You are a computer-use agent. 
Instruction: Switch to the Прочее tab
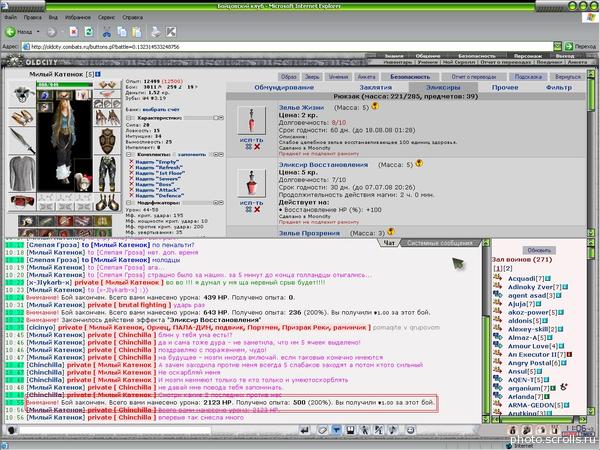pos(505,87)
